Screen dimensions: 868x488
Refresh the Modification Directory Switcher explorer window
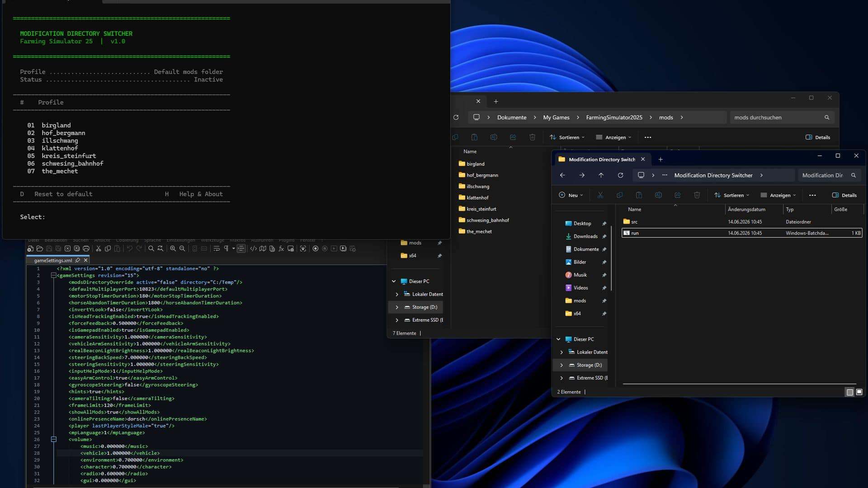pyautogui.click(x=620, y=175)
